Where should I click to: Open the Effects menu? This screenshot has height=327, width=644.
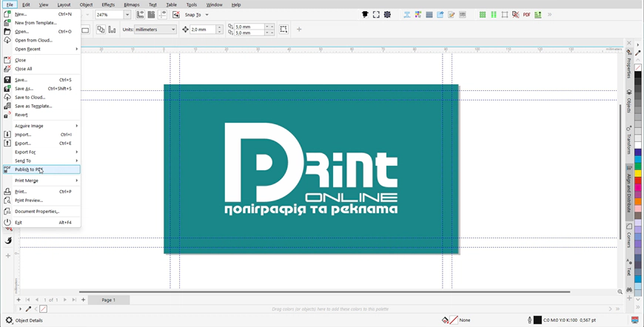[x=108, y=5]
